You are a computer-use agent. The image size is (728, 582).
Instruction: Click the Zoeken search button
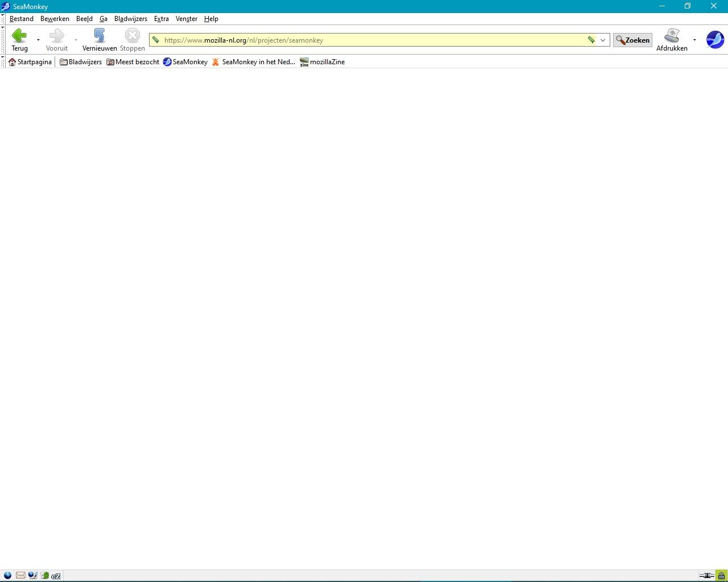pos(632,40)
